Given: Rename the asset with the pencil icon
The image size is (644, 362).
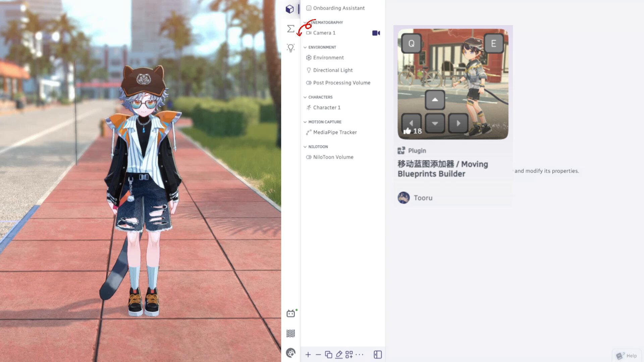Looking at the screenshot, I should coord(339,355).
